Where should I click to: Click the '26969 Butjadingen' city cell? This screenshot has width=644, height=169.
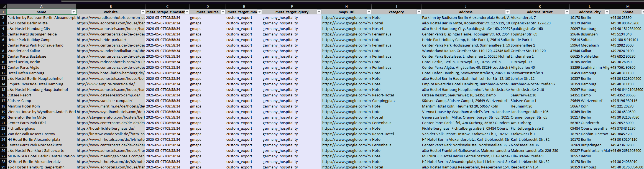tap(590, 145)
